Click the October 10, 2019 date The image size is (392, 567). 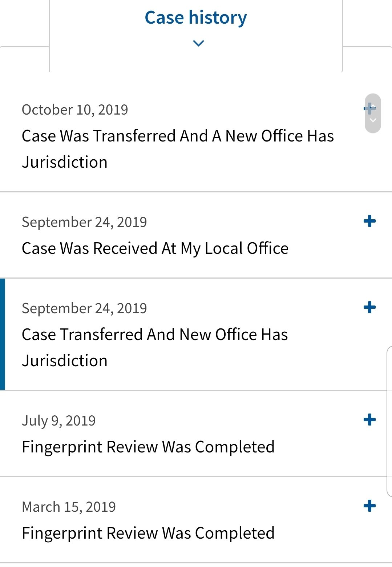point(75,110)
